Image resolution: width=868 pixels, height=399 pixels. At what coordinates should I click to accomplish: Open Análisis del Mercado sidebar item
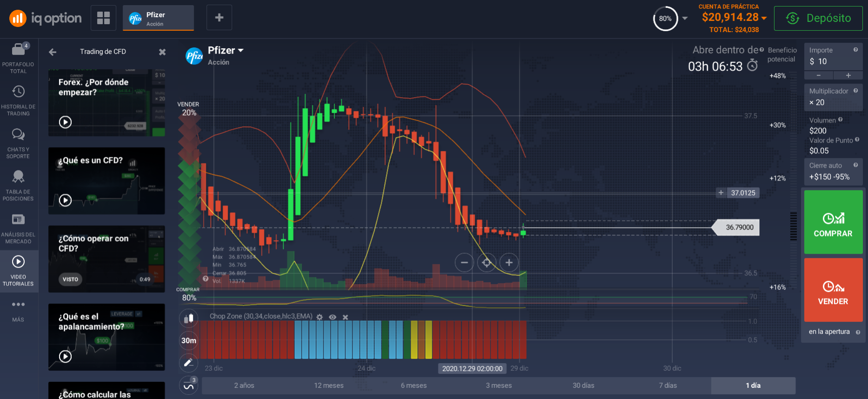coord(18,228)
